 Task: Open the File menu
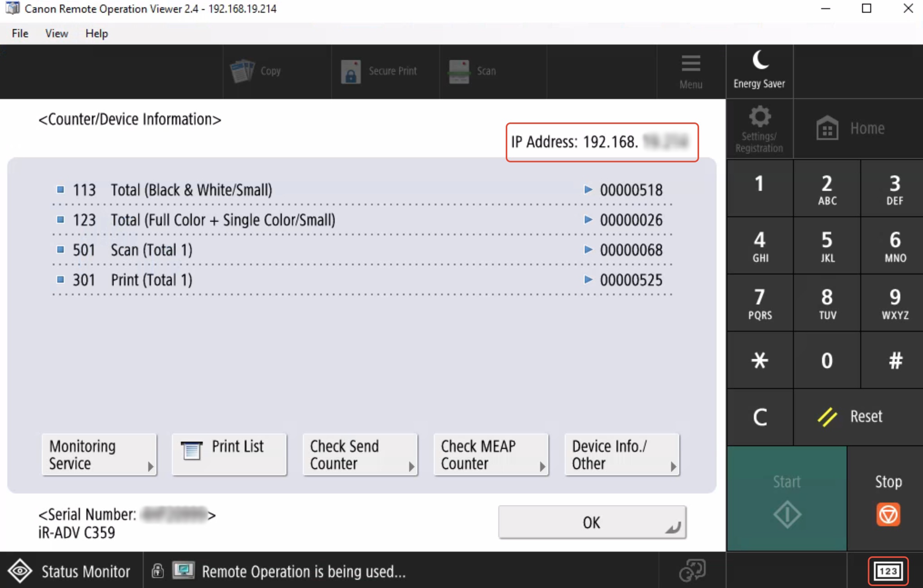point(20,34)
